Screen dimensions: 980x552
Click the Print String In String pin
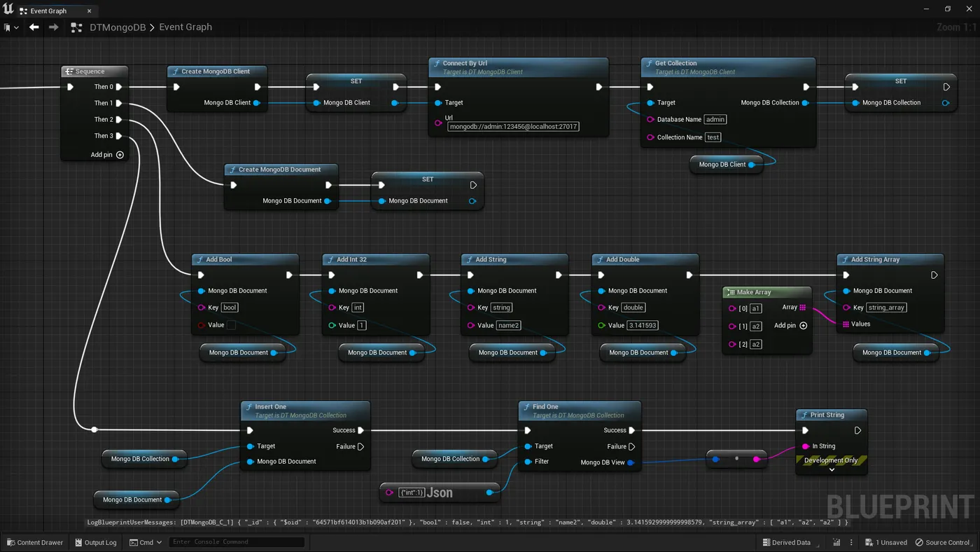[806, 446]
